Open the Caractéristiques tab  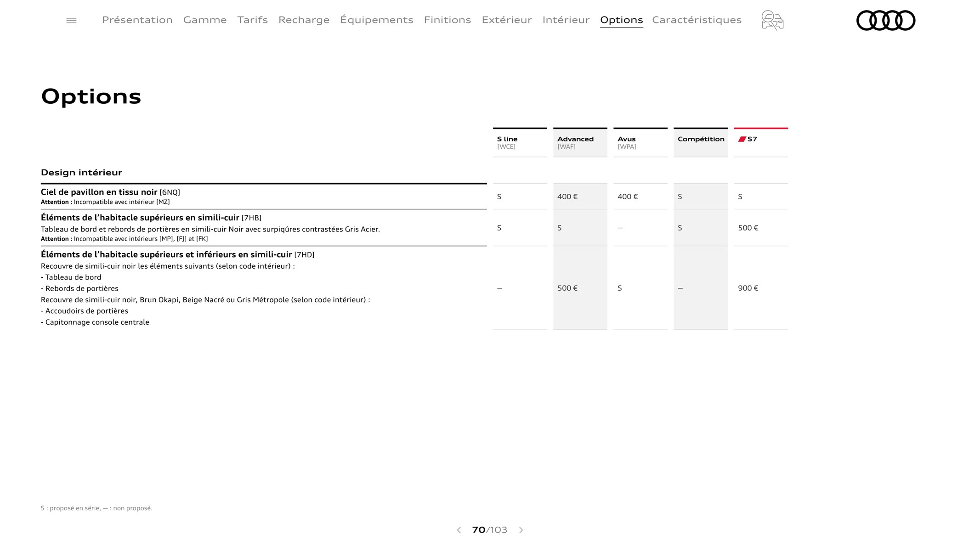[697, 20]
